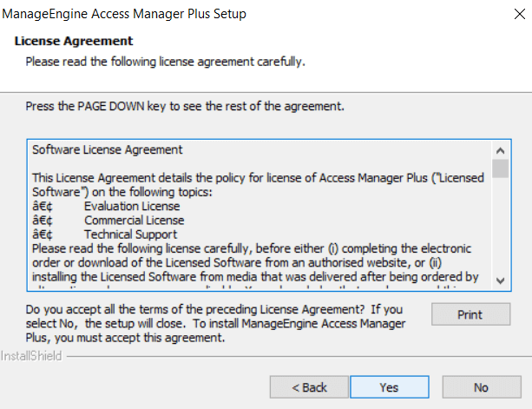The width and height of the screenshot is (532, 409).
Task: Click the scrollbar thumb in the license box
Action: 501,168
